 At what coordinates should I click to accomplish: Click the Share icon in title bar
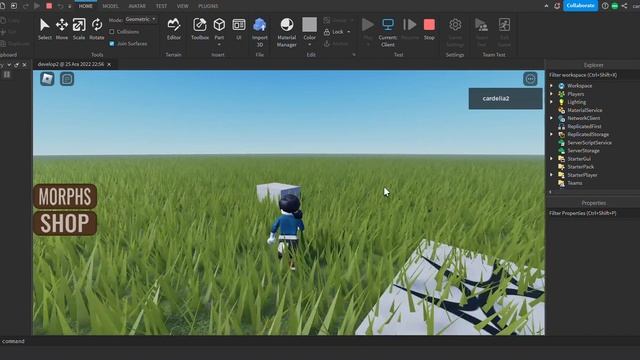[624, 6]
